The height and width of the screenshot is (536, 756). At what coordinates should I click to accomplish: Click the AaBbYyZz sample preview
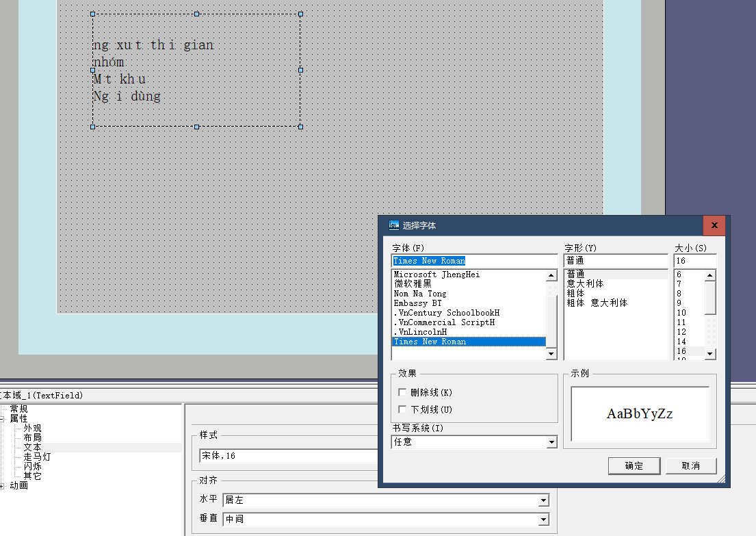(x=639, y=414)
